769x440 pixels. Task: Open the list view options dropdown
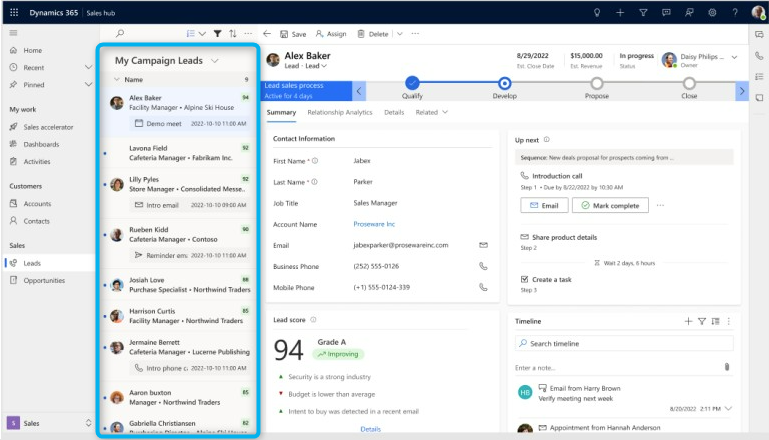tap(196, 33)
